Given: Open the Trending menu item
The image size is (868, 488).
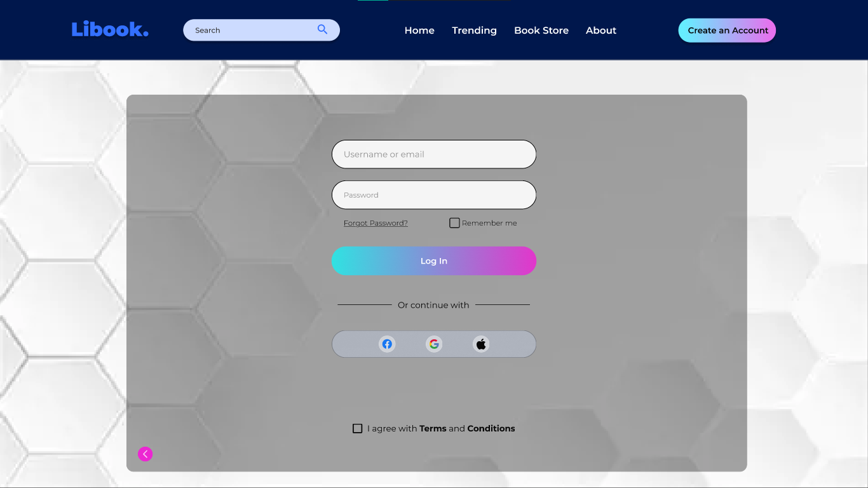Looking at the screenshot, I should 475,30.
